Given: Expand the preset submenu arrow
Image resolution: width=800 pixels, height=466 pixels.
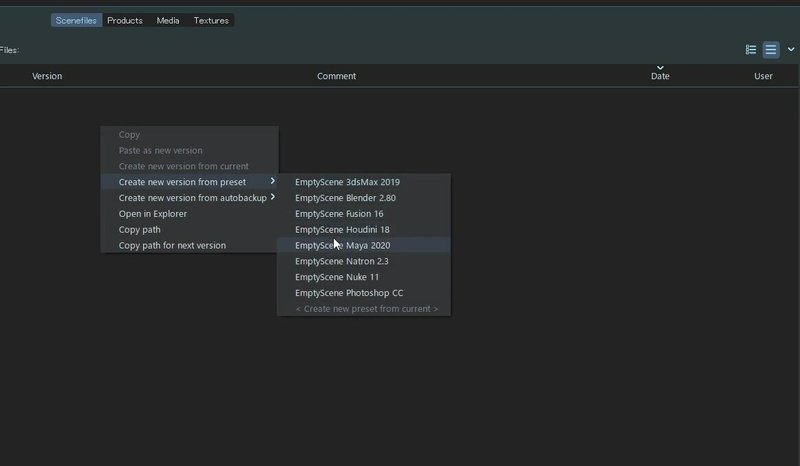Looking at the screenshot, I should pos(272,181).
